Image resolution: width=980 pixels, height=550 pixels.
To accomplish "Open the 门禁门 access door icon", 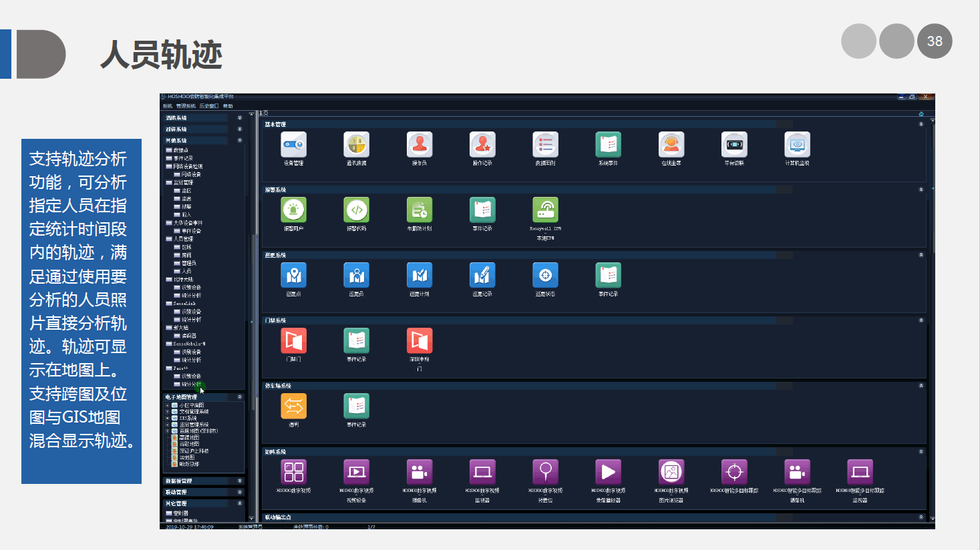I will click(293, 341).
